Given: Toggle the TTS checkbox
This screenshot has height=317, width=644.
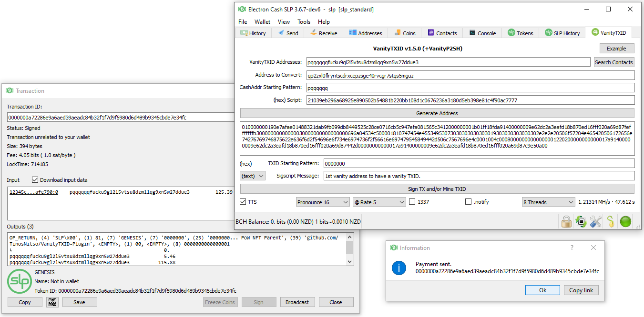Looking at the screenshot, I should tap(243, 201).
